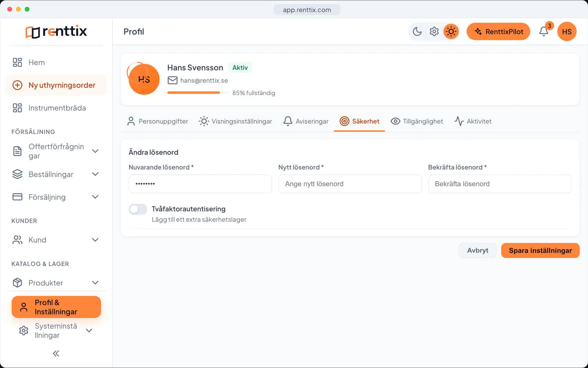
Task: Click the Ny uthyrningsorder plus icon
Action: point(17,85)
